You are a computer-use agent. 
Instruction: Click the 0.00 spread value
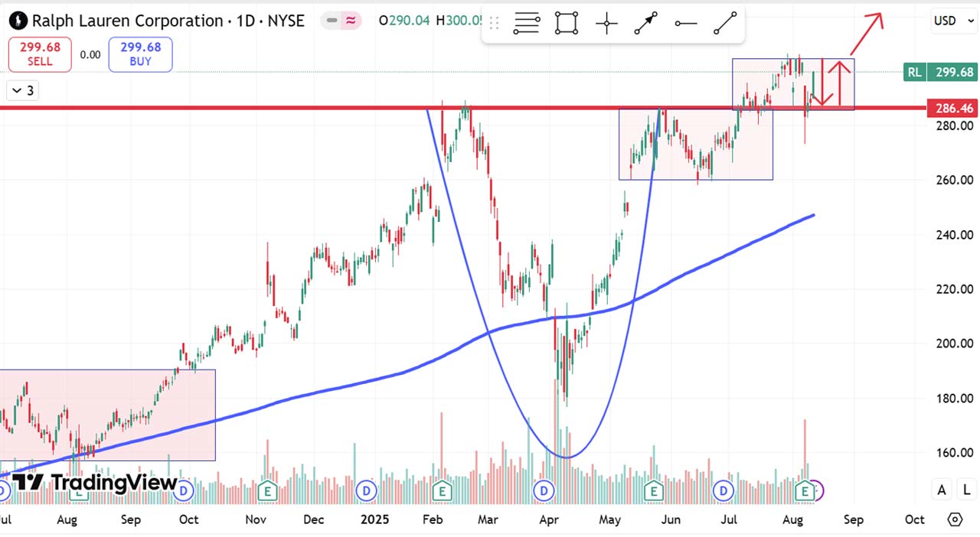point(90,54)
